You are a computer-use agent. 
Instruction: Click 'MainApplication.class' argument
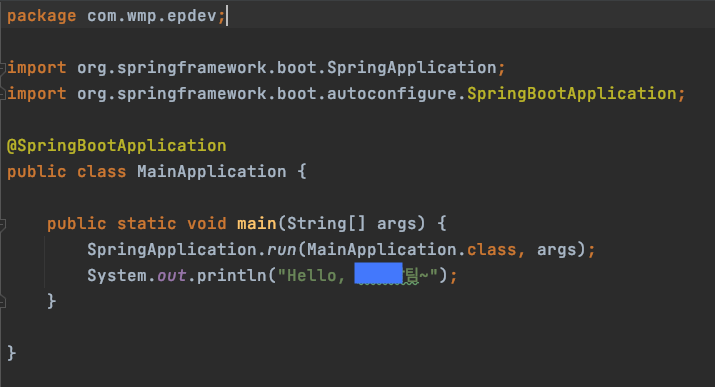411,250
